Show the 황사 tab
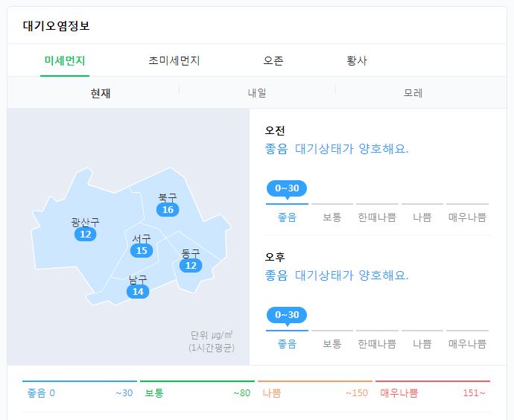514x420 pixels. point(357,61)
